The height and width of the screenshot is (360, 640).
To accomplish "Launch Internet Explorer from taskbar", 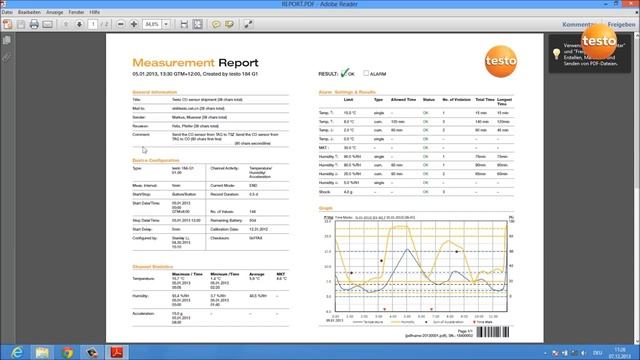I will tap(17, 352).
